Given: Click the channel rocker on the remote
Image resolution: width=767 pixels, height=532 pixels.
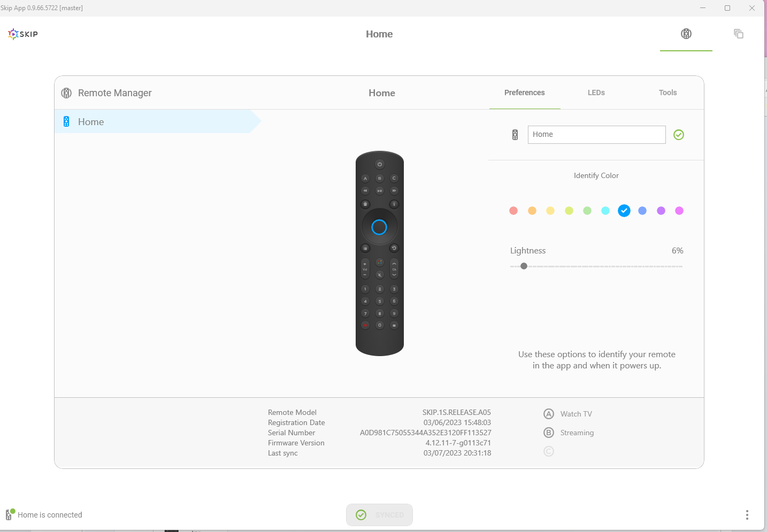Looking at the screenshot, I should (x=394, y=268).
